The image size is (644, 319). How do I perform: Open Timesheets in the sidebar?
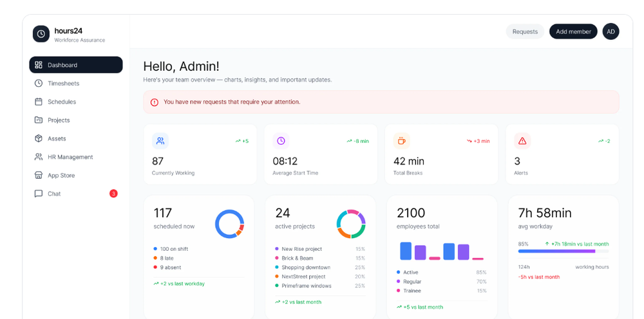[76, 83]
